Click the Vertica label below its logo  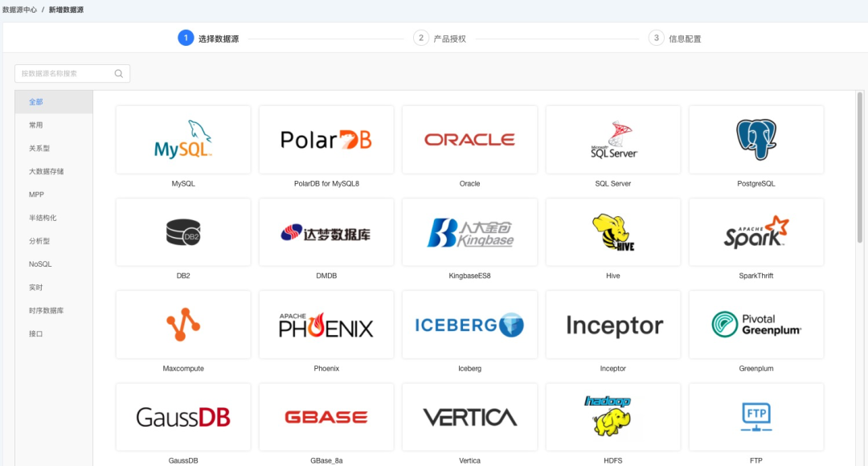469,460
